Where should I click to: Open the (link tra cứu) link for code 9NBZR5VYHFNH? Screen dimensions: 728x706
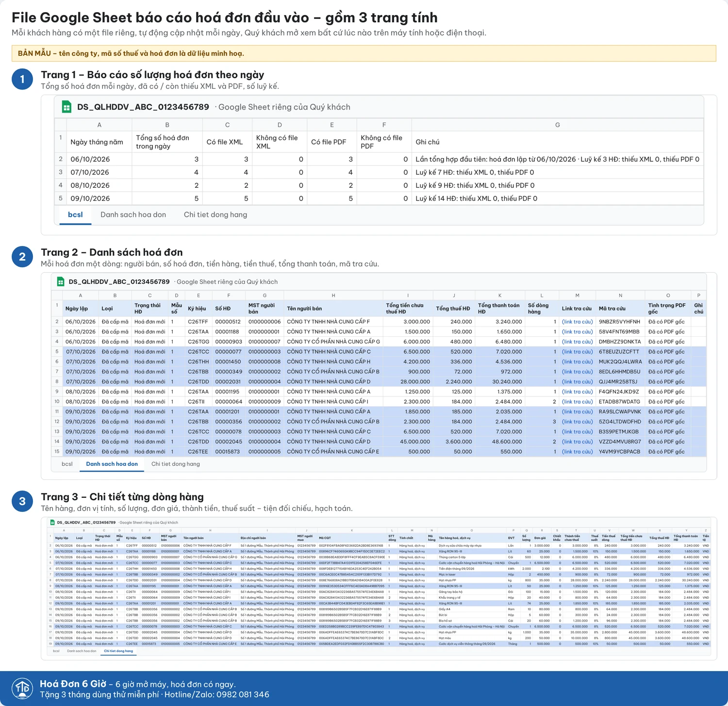click(x=577, y=322)
